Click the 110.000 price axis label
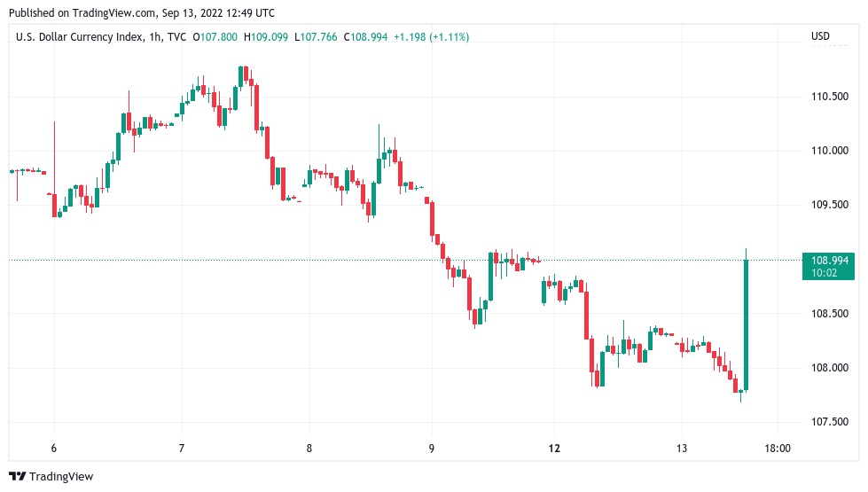 [x=829, y=151]
